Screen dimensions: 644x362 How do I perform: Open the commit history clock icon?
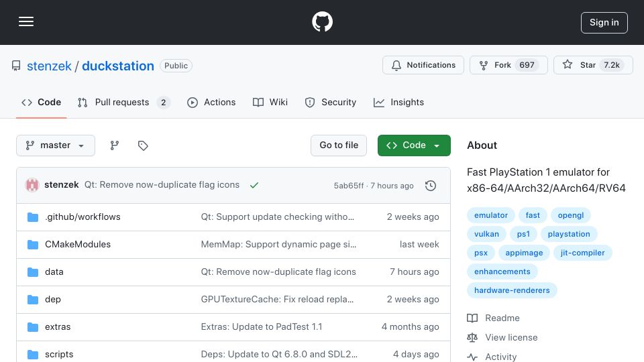tap(431, 186)
